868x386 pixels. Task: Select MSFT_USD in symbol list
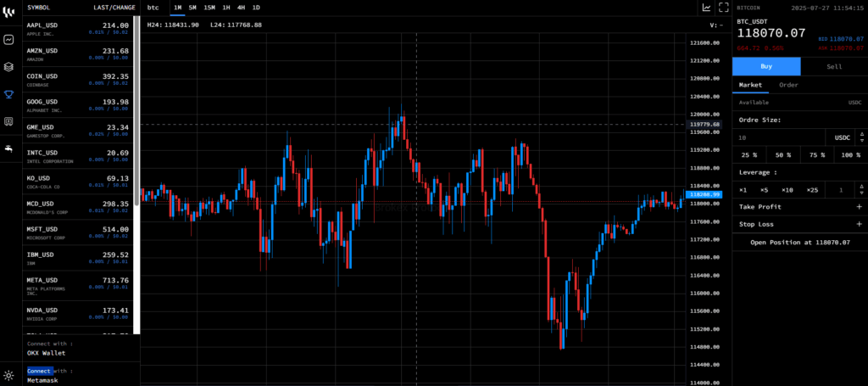77,232
